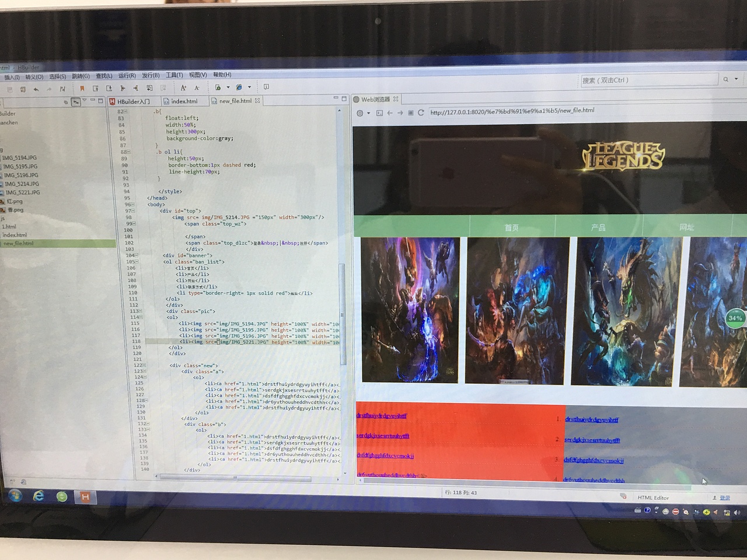Click the Internet Explorer browser run icon
The width and height of the screenshot is (747, 560).
click(x=239, y=87)
